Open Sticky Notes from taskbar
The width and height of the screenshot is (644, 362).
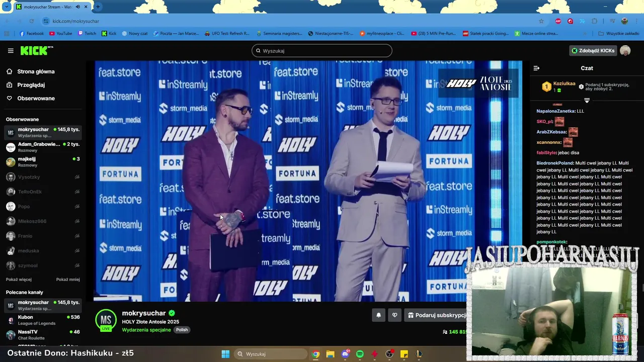coord(404,354)
